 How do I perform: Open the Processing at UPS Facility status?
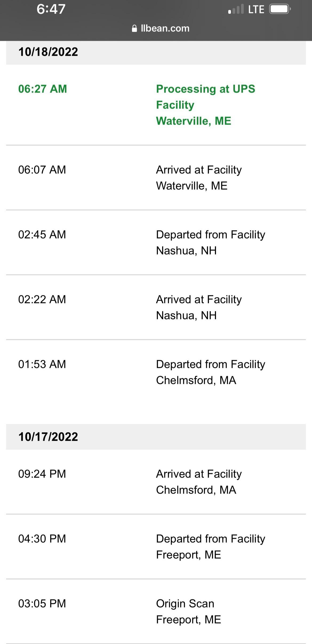tap(205, 97)
